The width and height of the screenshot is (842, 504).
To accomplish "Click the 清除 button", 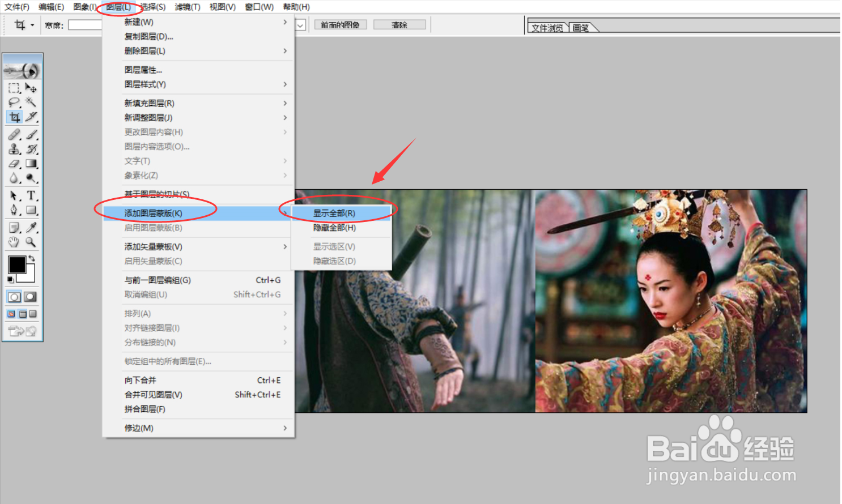I will pyautogui.click(x=399, y=25).
